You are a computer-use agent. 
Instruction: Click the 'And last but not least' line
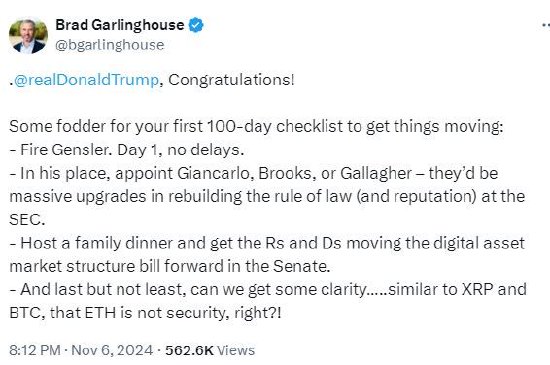tap(268, 290)
